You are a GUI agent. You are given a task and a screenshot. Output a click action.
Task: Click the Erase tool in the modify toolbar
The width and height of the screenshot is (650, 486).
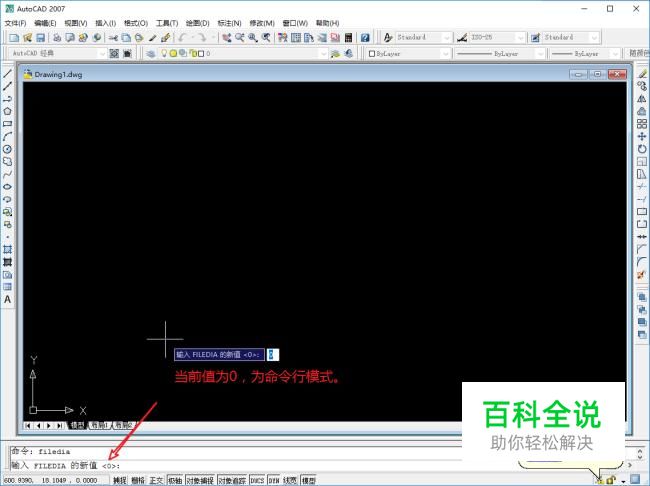[642, 74]
